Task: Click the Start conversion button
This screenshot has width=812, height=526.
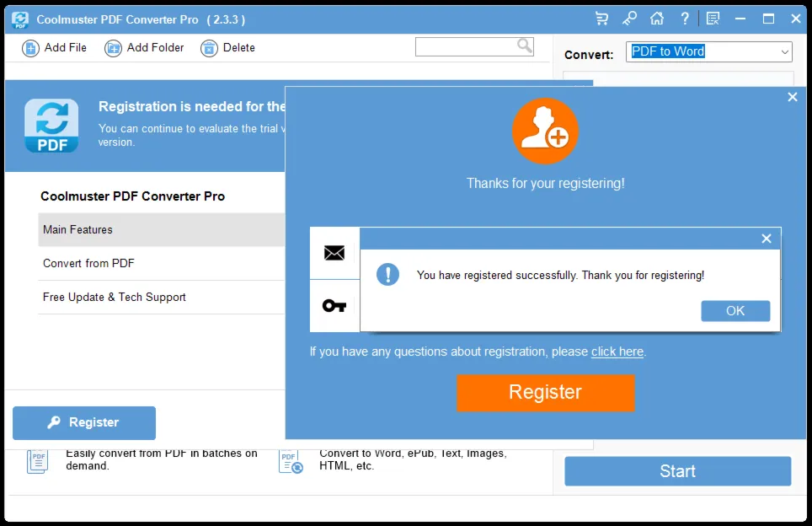Action: [x=678, y=471]
